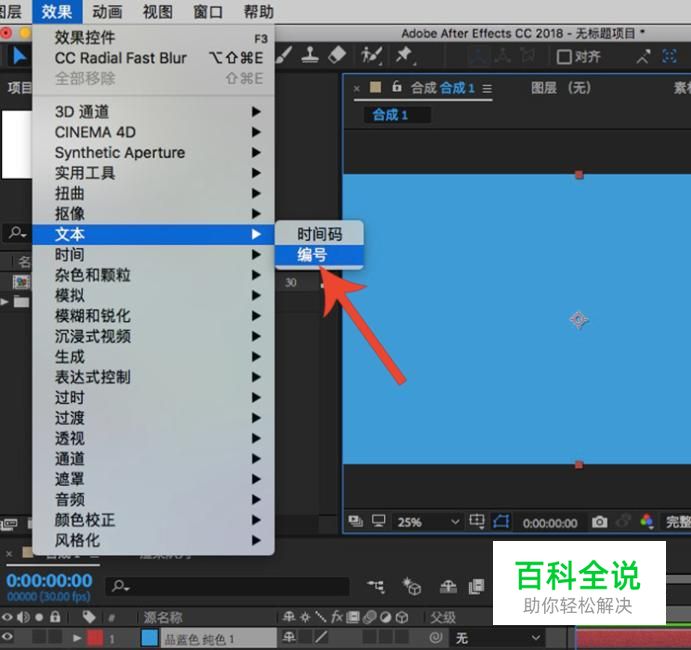This screenshot has width=691, height=650.
Task: Choose 编号 from the 文本 submenu
Action: (x=319, y=255)
